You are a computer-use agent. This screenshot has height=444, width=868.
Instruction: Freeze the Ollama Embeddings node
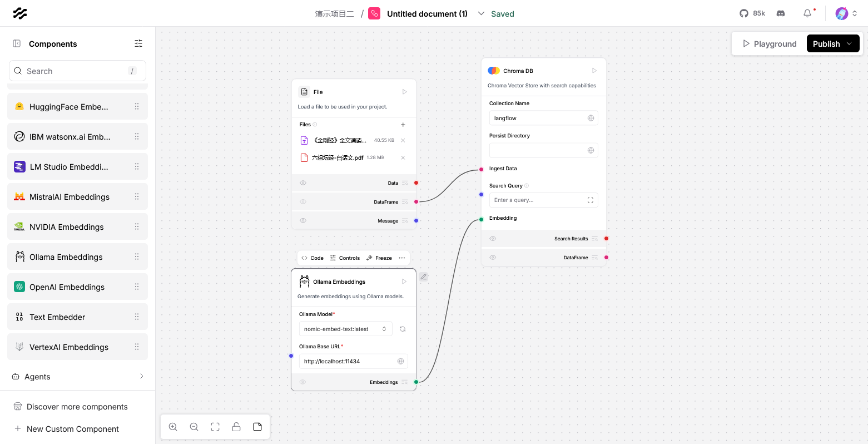[x=379, y=258]
